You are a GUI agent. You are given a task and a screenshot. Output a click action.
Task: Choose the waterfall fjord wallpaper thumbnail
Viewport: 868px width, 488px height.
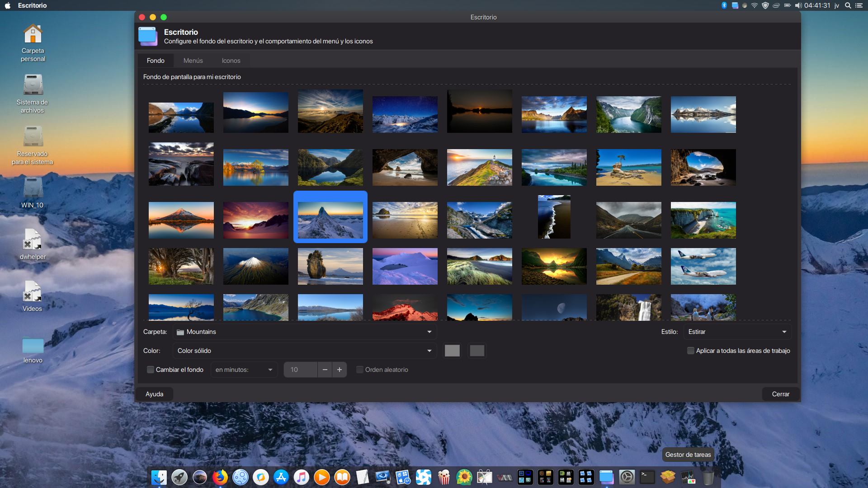pyautogui.click(x=629, y=114)
